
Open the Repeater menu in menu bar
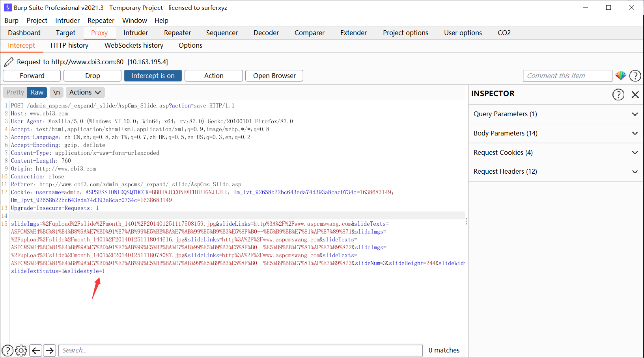[101, 20]
